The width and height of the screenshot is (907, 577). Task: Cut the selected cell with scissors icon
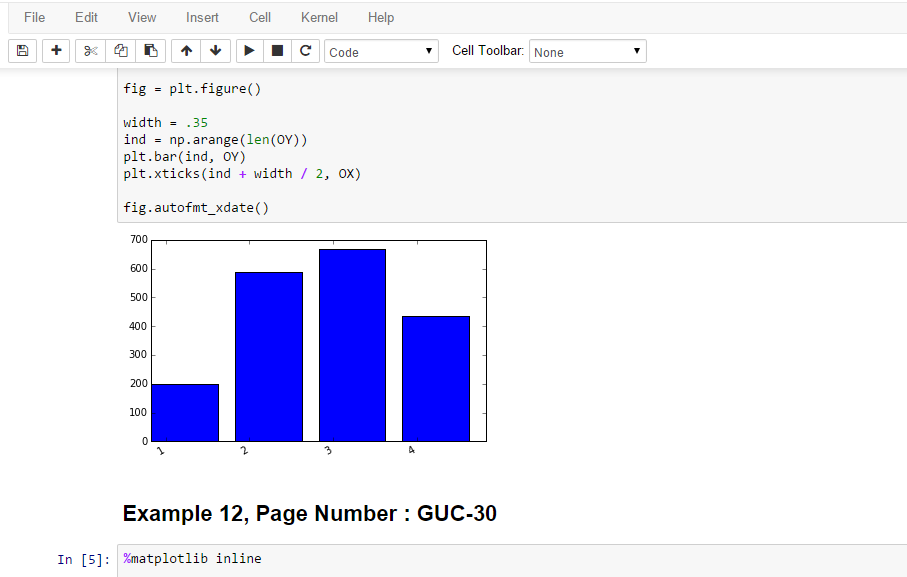[91, 51]
